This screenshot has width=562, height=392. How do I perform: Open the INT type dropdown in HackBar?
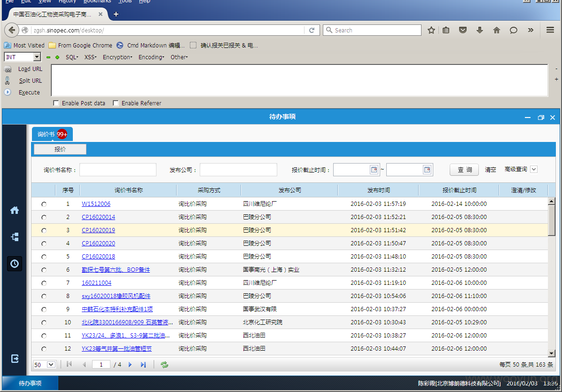point(37,57)
